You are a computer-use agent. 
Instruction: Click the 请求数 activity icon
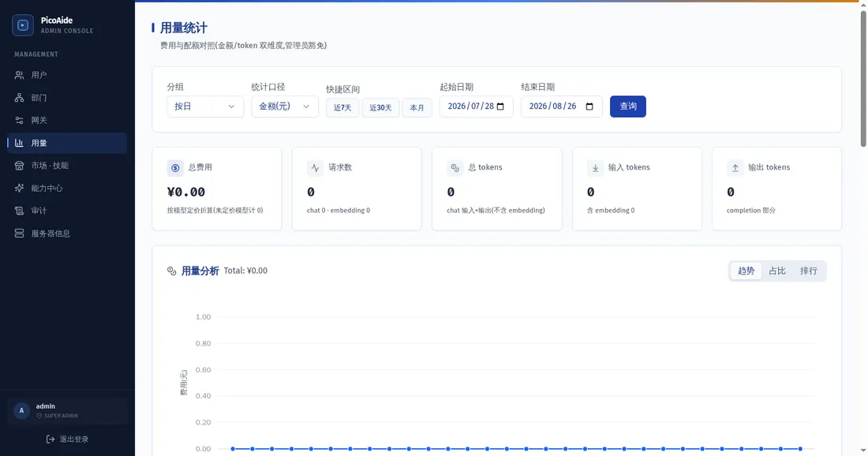click(316, 168)
